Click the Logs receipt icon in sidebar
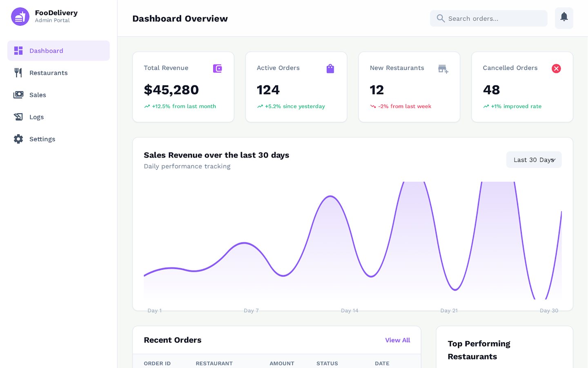 (18, 117)
